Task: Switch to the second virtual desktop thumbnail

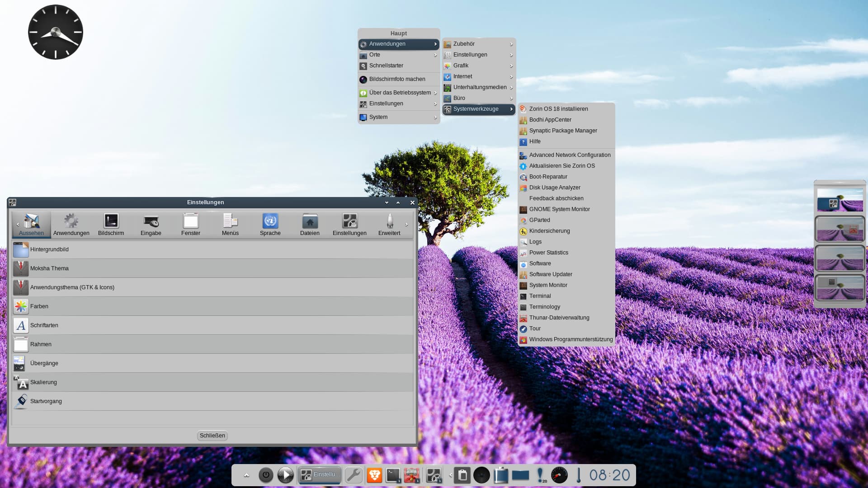Action: [x=840, y=230]
